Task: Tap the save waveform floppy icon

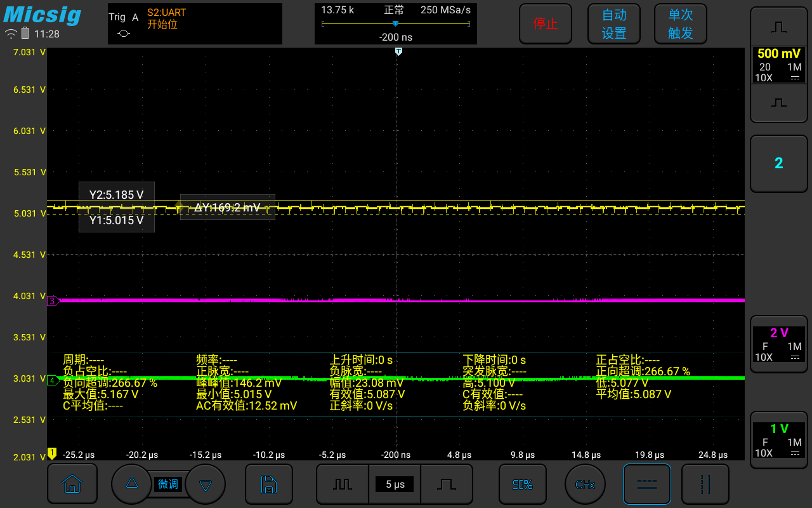Action: click(x=269, y=484)
